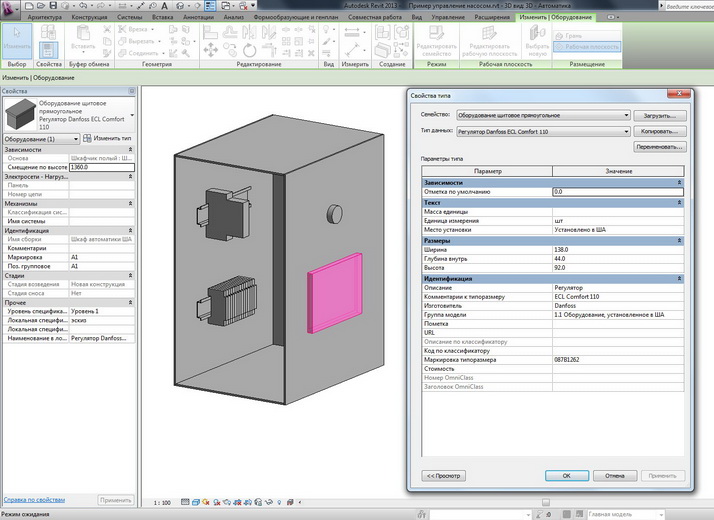Image resolution: width=714 pixels, height=520 pixels.
Task: Click the Text 'A' tool icon
Action: click(x=164, y=6)
